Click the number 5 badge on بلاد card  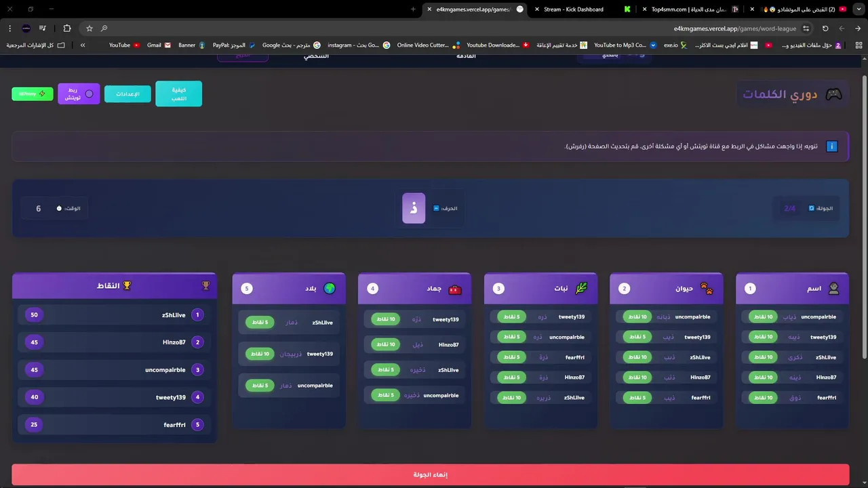(247, 289)
